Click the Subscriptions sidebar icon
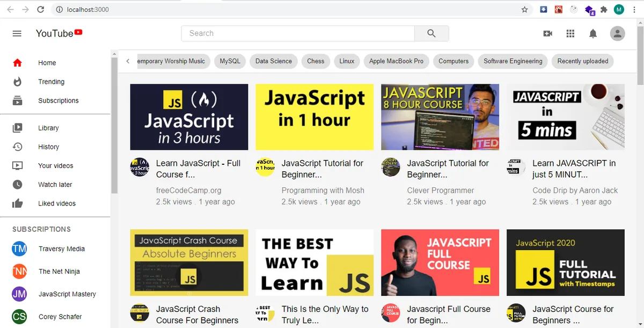 pos(17,100)
